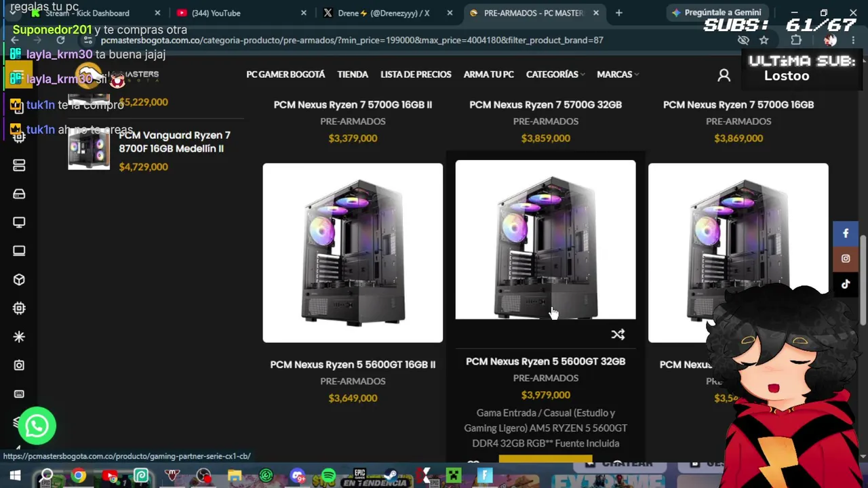Click the $4,729,000 Vanguard price
Screen dimensions: 868x488
tap(143, 167)
